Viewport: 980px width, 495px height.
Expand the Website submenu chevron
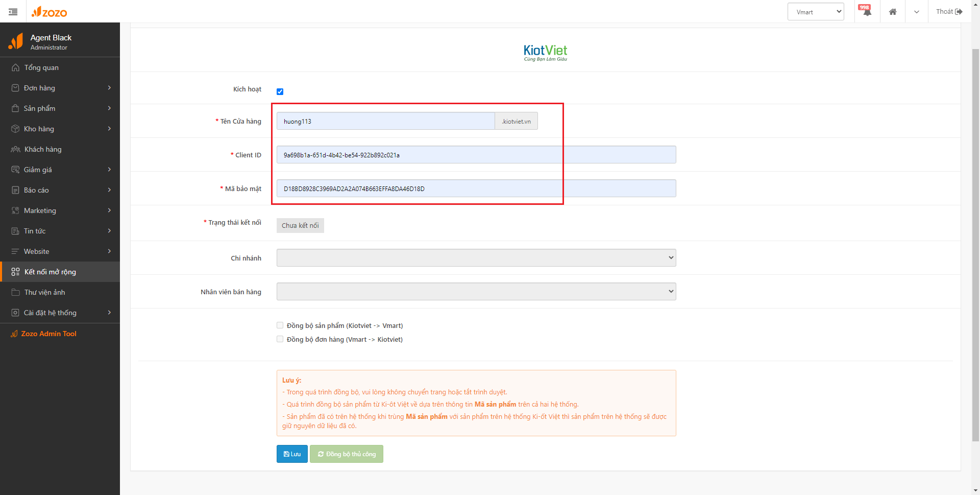[x=109, y=251]
